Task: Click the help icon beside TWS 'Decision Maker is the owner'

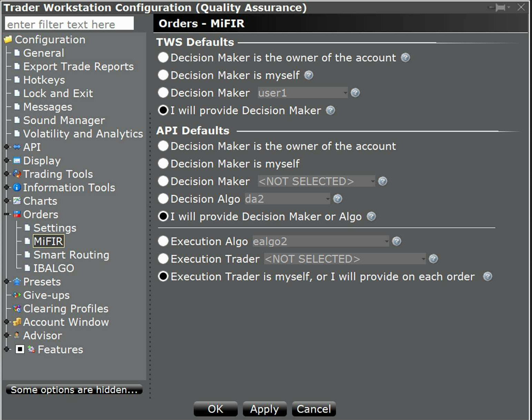Action: (405, 58)
